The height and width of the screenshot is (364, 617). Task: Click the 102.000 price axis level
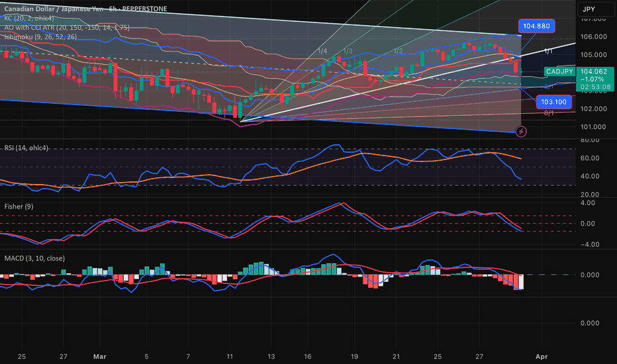click(593, 109)
